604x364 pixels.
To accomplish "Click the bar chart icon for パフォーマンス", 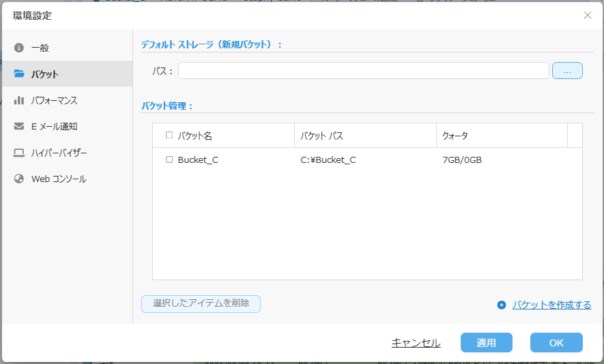I will click(19, 100).
